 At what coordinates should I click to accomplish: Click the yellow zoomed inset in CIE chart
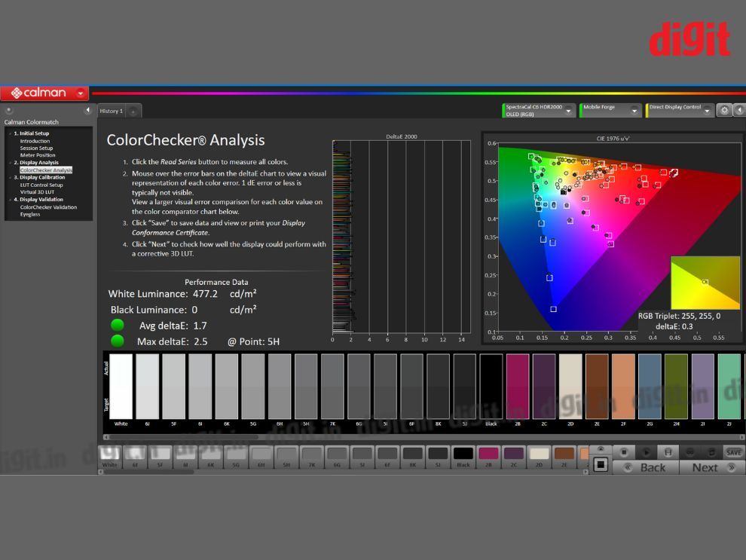pos(705,283)
